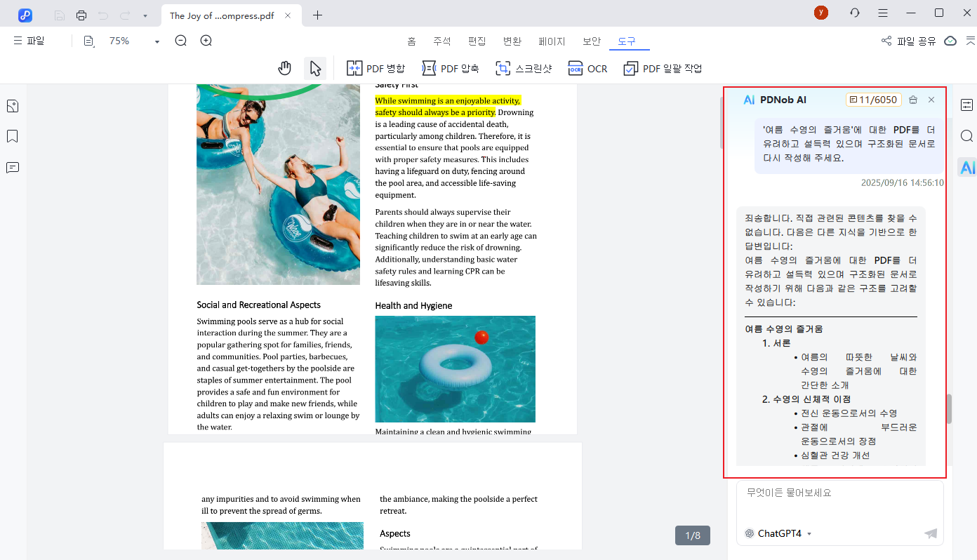Open the comments sidebar panel
Image resolution: width=977 pixels, height=560 pixels.
pyautogui.click(x=13, y=167)
